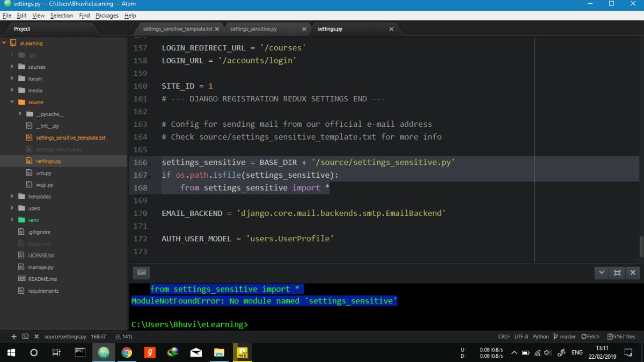644x362 pixels.
Task: Collapse the eLearning project root
Action: click(4, 43)
